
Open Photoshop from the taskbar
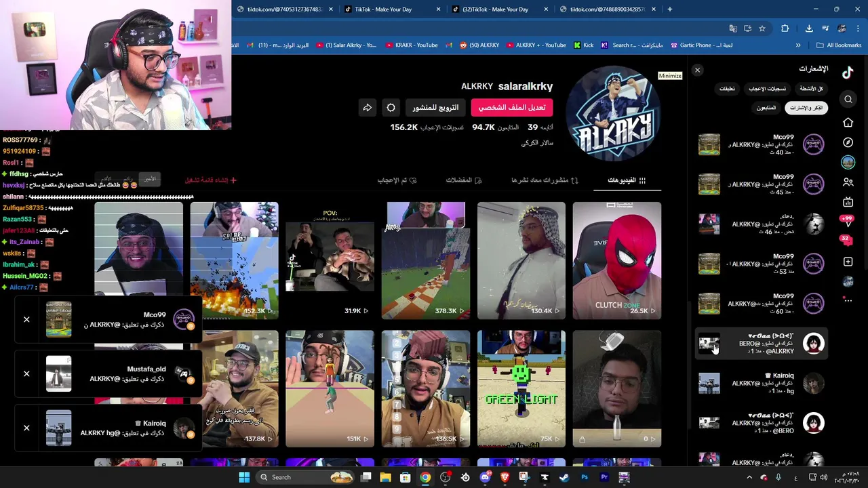pyautogui.click(x=585, y=477)
